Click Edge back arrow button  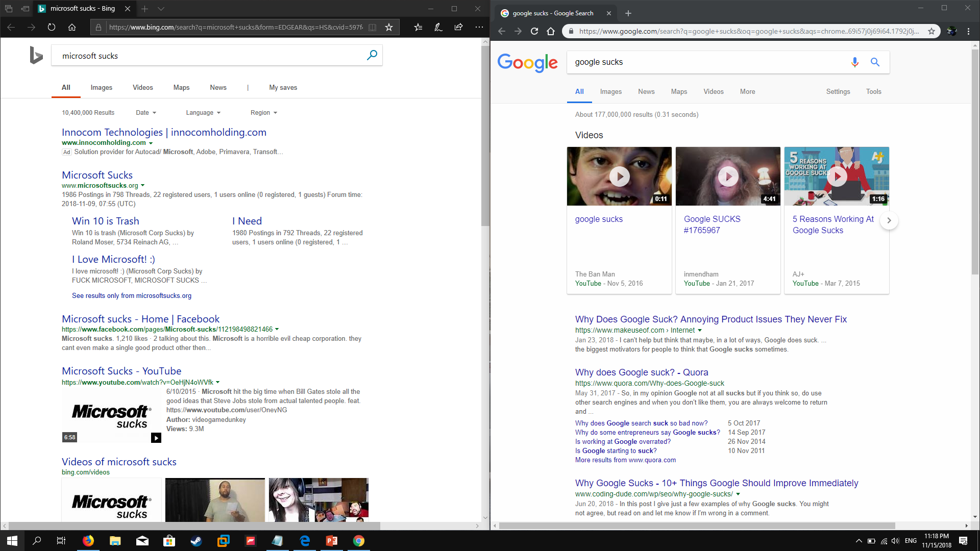pos(11,27)
